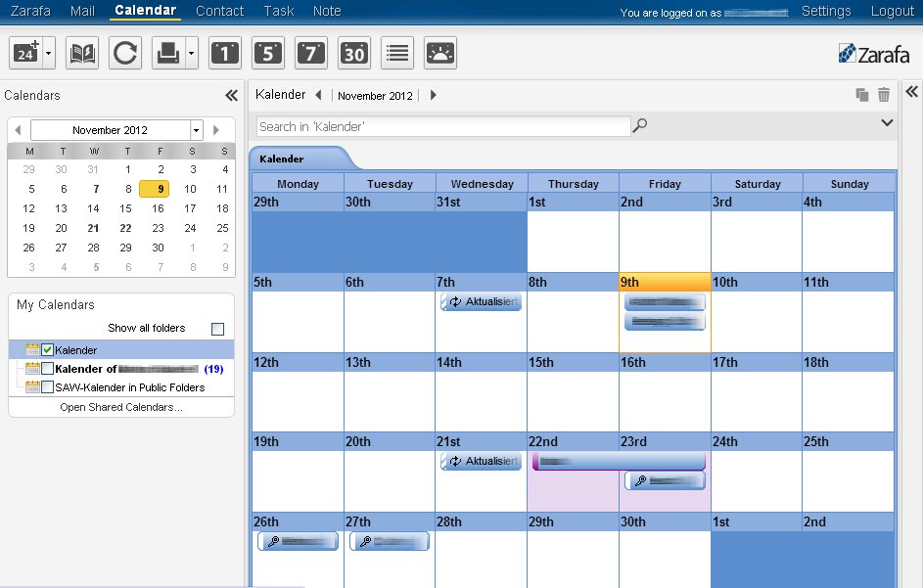Open Aktualisiert event on the 21st
923x588 pixels.
pyautogui.click(x=481, y=462)
